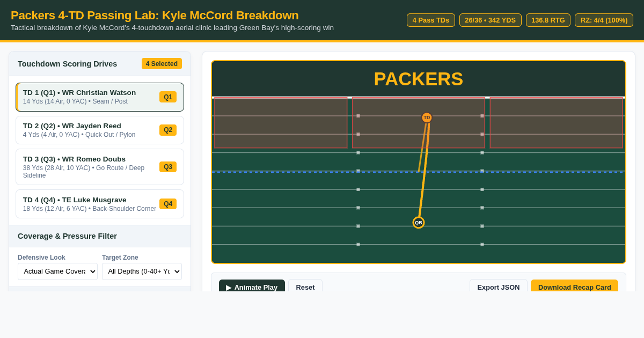Click the 136.8 RTG stat chip
Viewport: 644px width, 338px height.
click(548, 20)
